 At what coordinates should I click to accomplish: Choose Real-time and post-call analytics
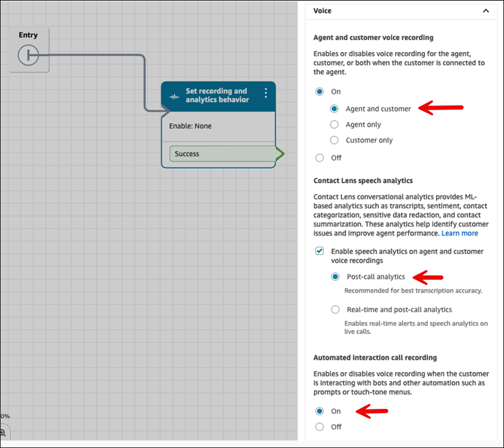(x=335, y=309)
